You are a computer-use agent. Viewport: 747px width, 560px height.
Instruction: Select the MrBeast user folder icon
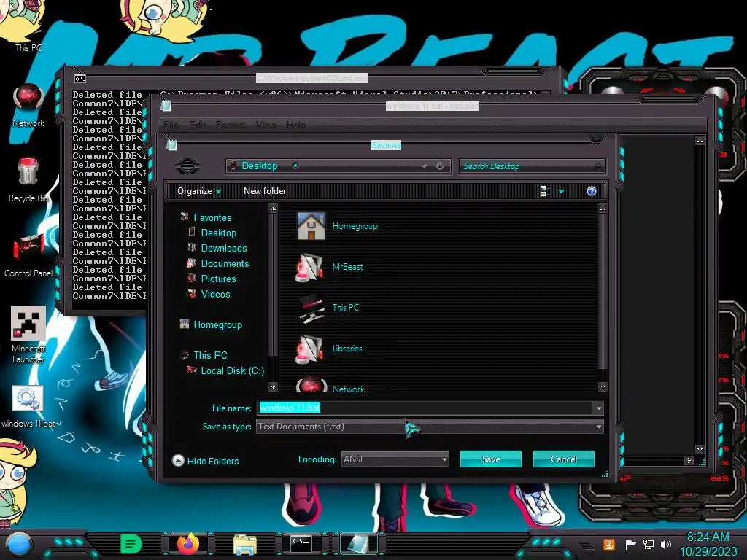pos(311,267)
